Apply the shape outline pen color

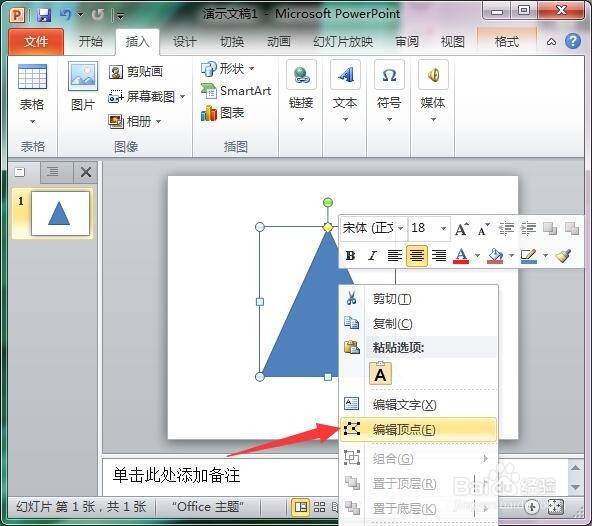coord(529,256)
